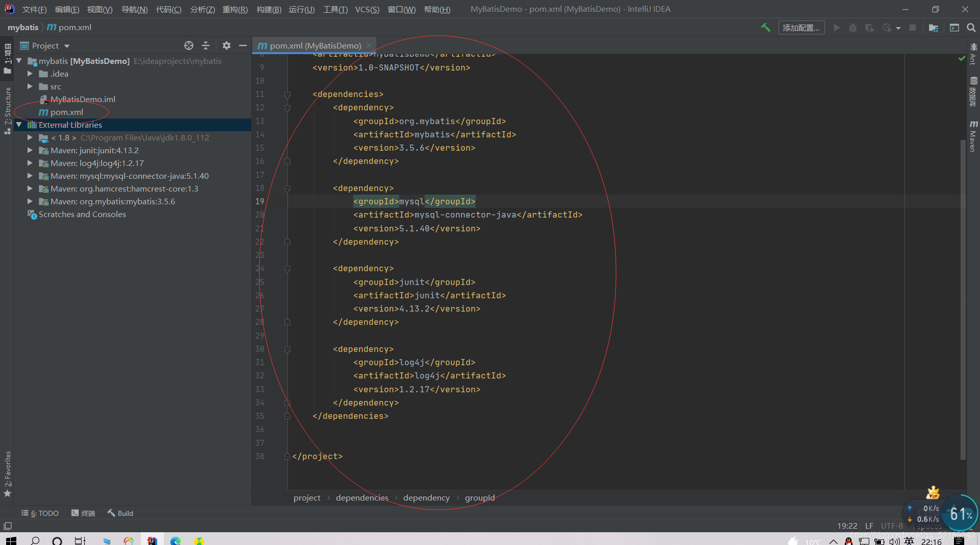
Task: Expand Maven org.mybatis:mybatis:3.5.6 node
Action: point(30,201)
